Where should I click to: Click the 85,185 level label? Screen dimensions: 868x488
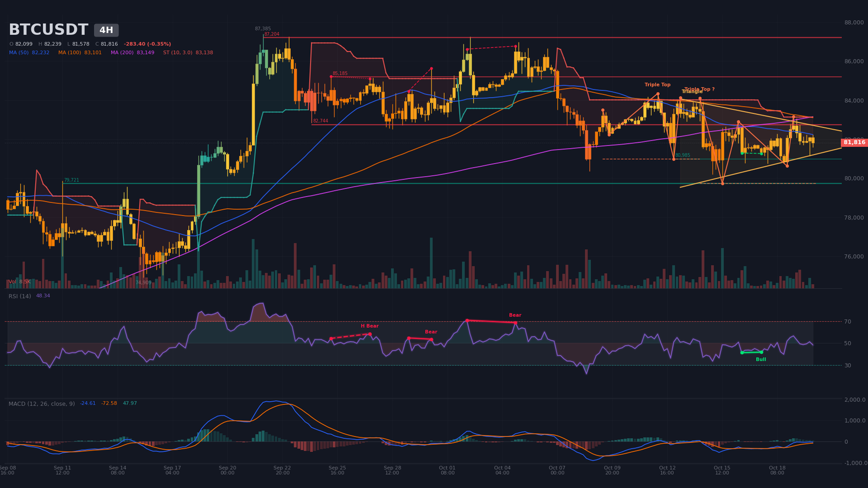340,73
